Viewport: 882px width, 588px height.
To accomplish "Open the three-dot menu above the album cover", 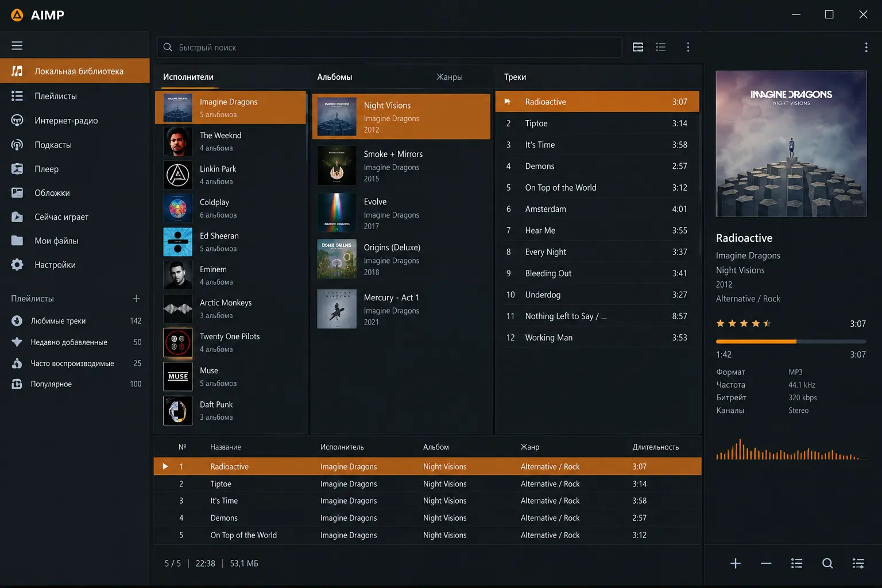I will 866,48.
